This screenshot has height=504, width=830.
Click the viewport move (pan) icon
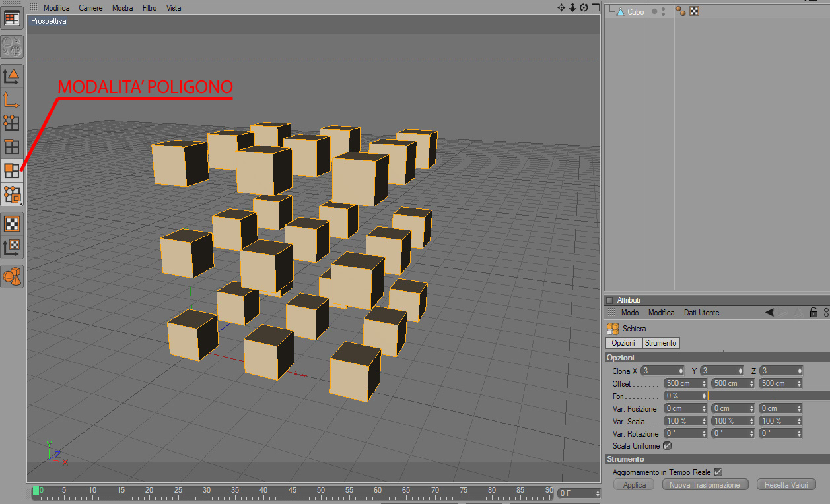coord(561,7)
